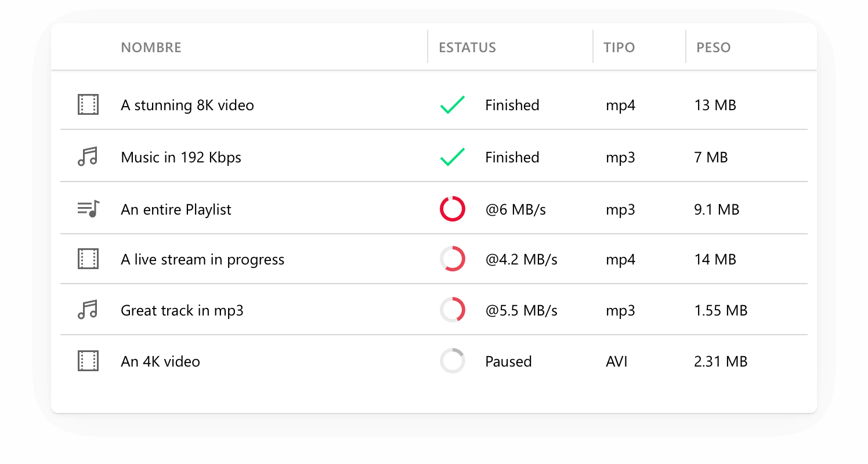This screenshot has width=868, height=464.
Task: Click progress ring of the live stream download
Action: point(453,259)
